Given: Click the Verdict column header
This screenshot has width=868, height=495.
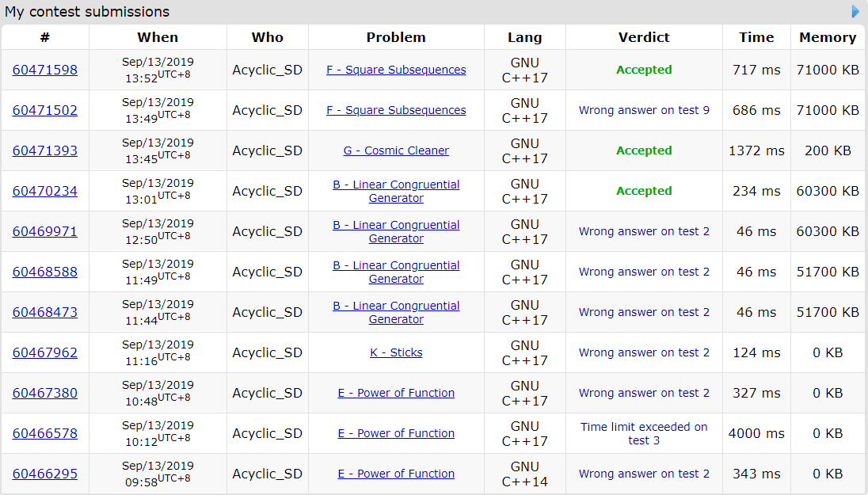Looking at the screenshot, I should 644,37.
